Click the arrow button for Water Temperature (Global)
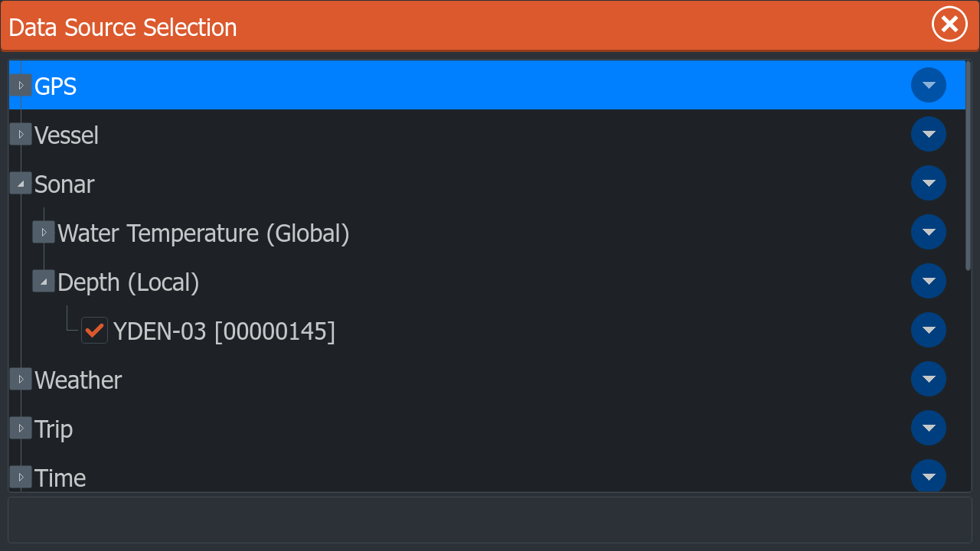This screenshot has height=551, width=980. click(928, 232)
